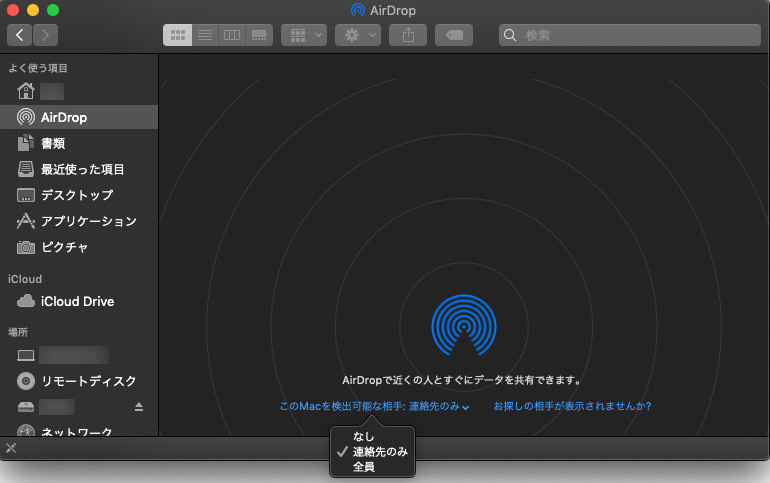The height and width of the screenshot is (483, 770).
Task: Open ネットワーク in the sidebar
Action: click(x=79, y=430)
